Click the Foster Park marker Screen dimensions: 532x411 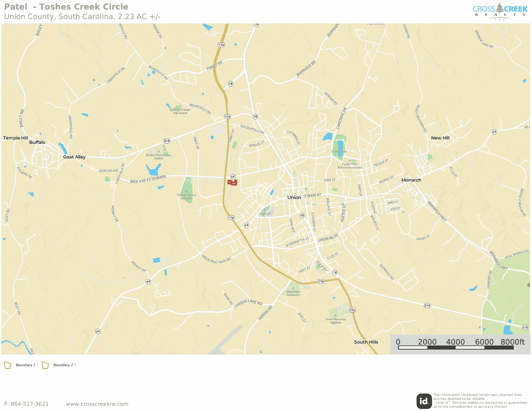click(x=339, y=148)
